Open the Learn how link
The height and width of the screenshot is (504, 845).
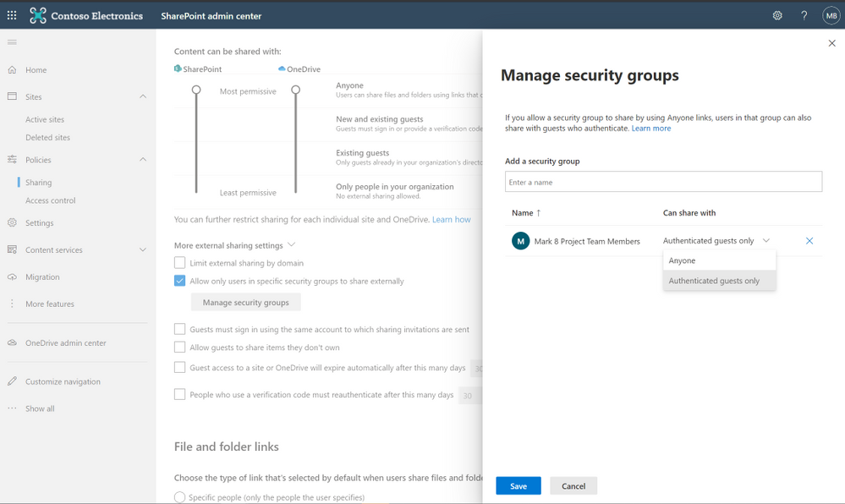pyautogui.click(x=451, y=219)
